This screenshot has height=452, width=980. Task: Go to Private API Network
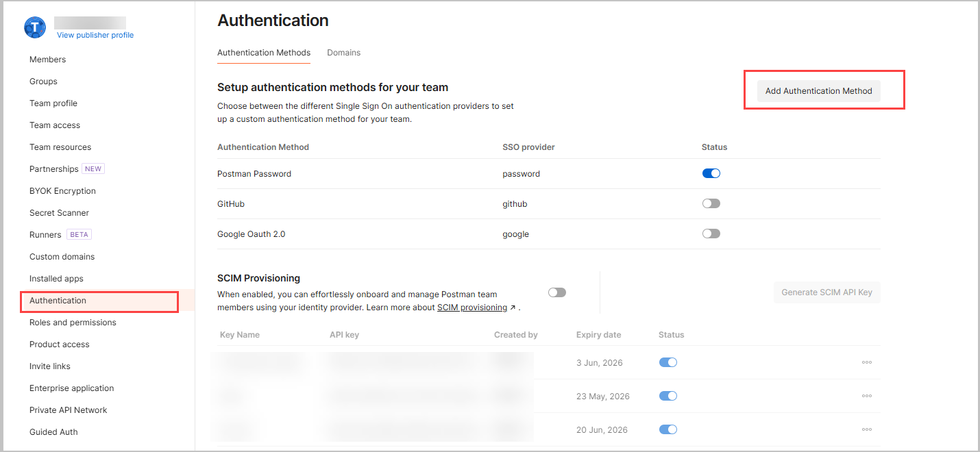pos(69,410)
